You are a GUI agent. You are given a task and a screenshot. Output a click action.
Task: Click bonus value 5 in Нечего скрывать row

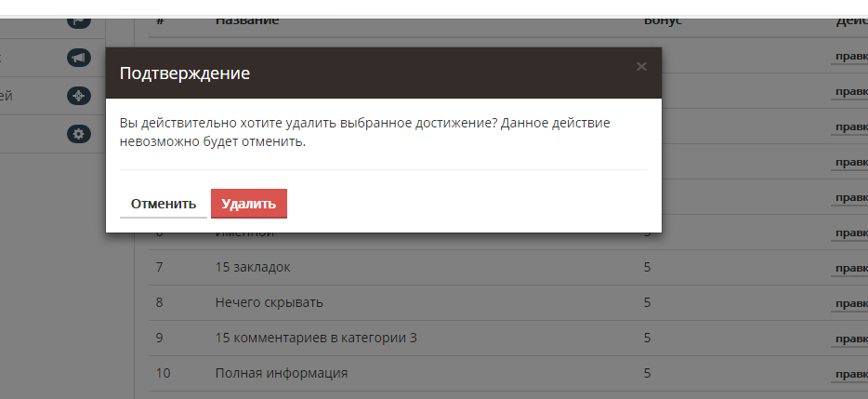(647, 302)
